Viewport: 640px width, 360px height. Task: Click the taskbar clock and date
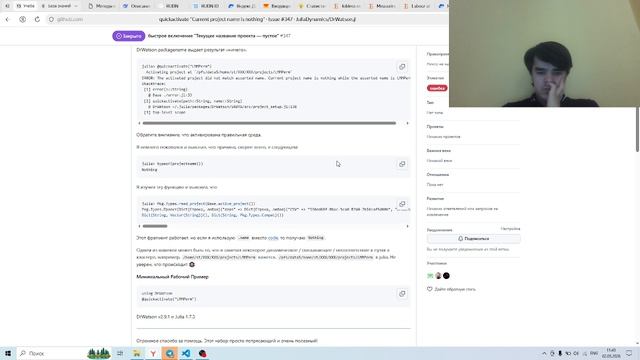coord(611,353)
